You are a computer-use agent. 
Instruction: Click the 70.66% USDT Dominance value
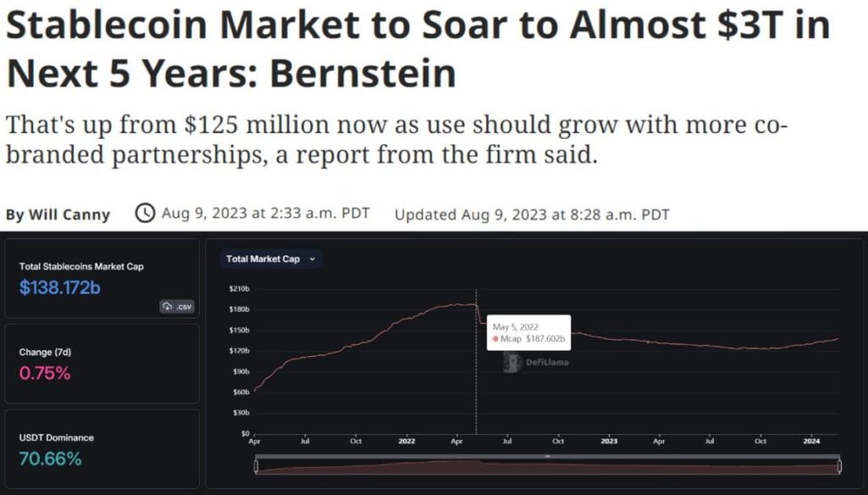click(x=51, y=459)
